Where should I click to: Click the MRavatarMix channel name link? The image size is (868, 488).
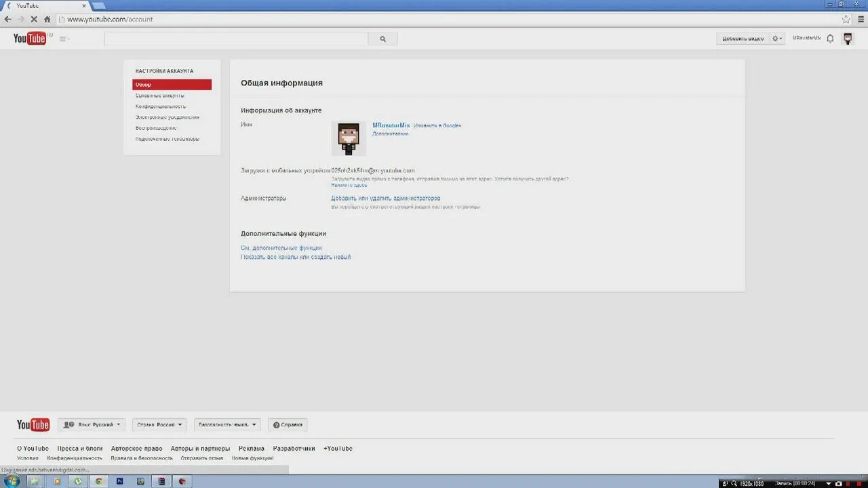pos(391,125)
